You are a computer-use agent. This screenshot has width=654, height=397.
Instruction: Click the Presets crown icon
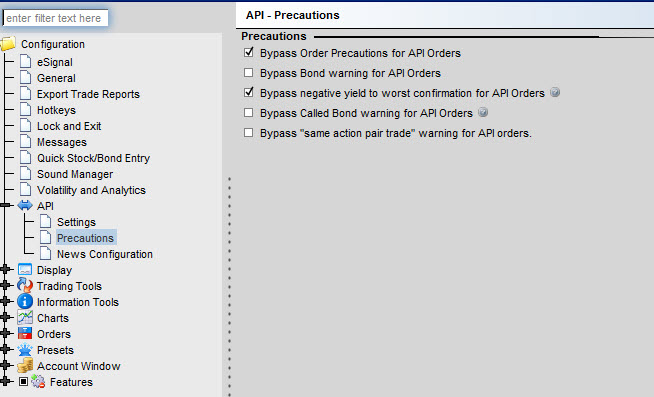(x=25, y=349)
